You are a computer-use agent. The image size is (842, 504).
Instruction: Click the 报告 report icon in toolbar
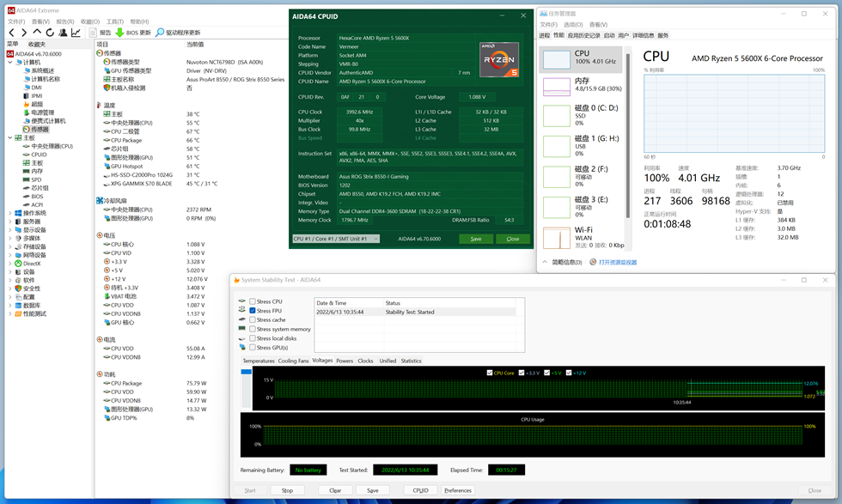point(94,33)
